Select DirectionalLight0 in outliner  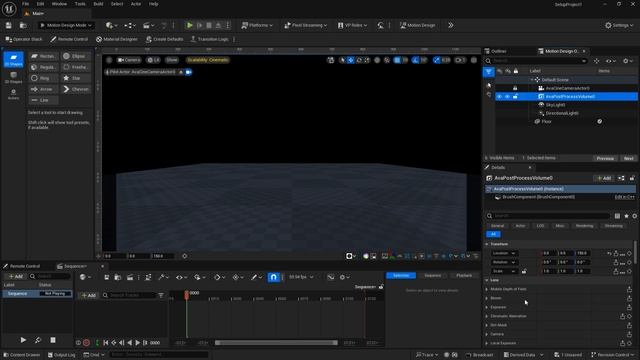[x=562, y=113]
